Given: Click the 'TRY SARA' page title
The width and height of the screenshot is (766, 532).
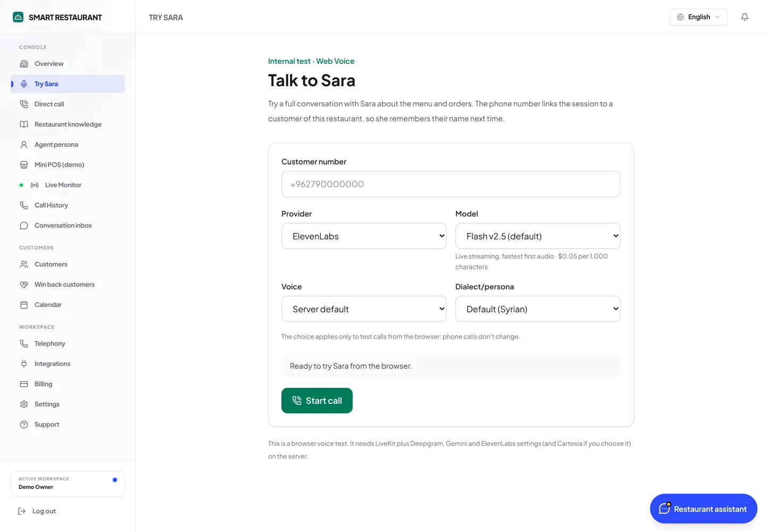Looking at the screenshot, I should point(166,18).
